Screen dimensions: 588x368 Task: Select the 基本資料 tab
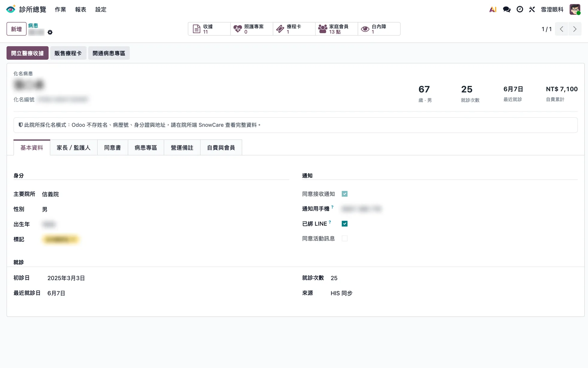(x=32, y=148)
